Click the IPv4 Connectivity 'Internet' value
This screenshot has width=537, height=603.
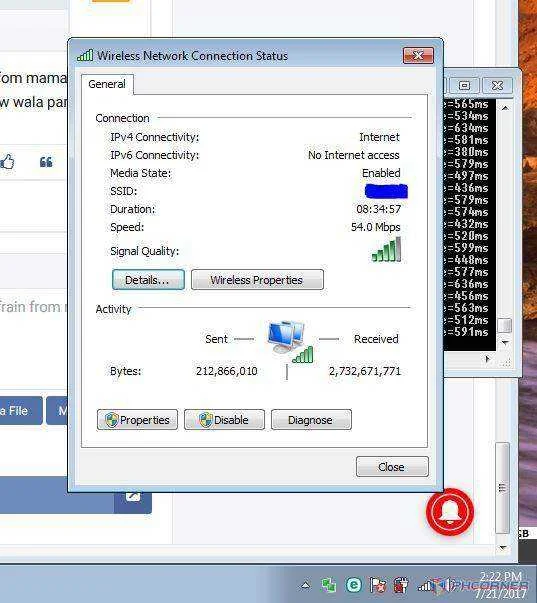click(379, 137)
